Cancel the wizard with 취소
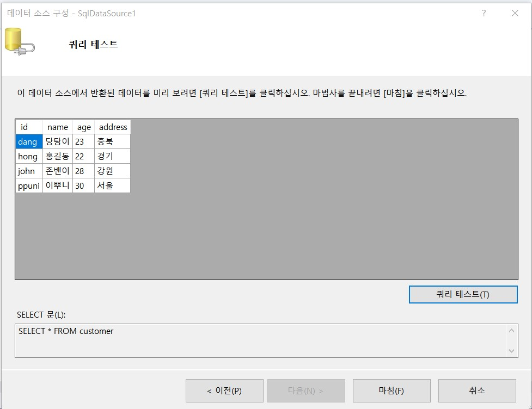 (x=477, y=391)
